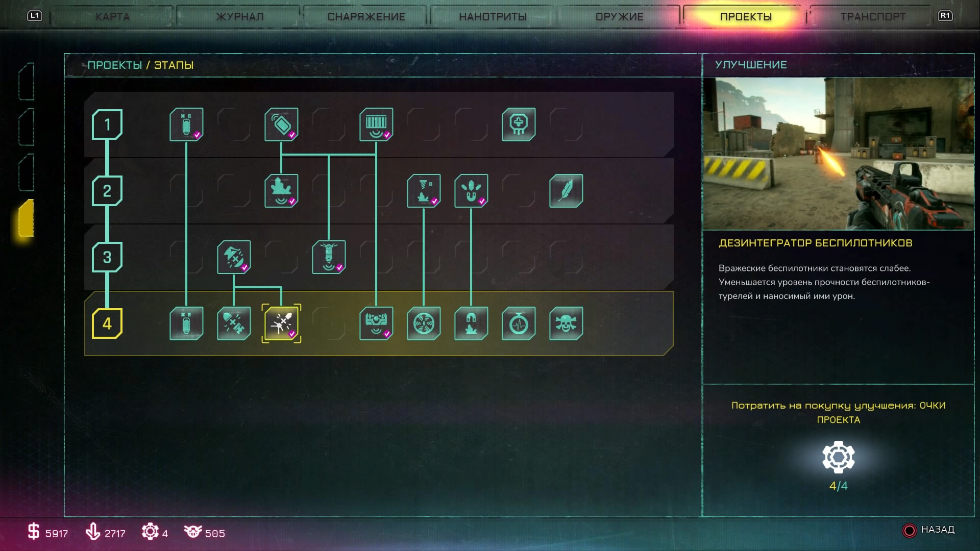This screenshot has width=980, height=551.
Task: Select stage 2 crystal detector upgrade icon
Action: click(x=281, y=190)
